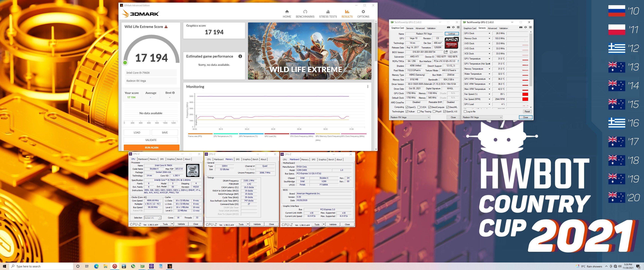
Task: Toggle the DirectCompute checkbox
Action: [429, 107]
